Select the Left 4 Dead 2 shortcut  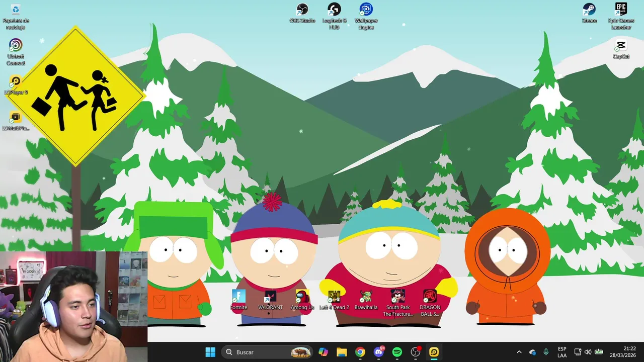[x=334, y=300]
